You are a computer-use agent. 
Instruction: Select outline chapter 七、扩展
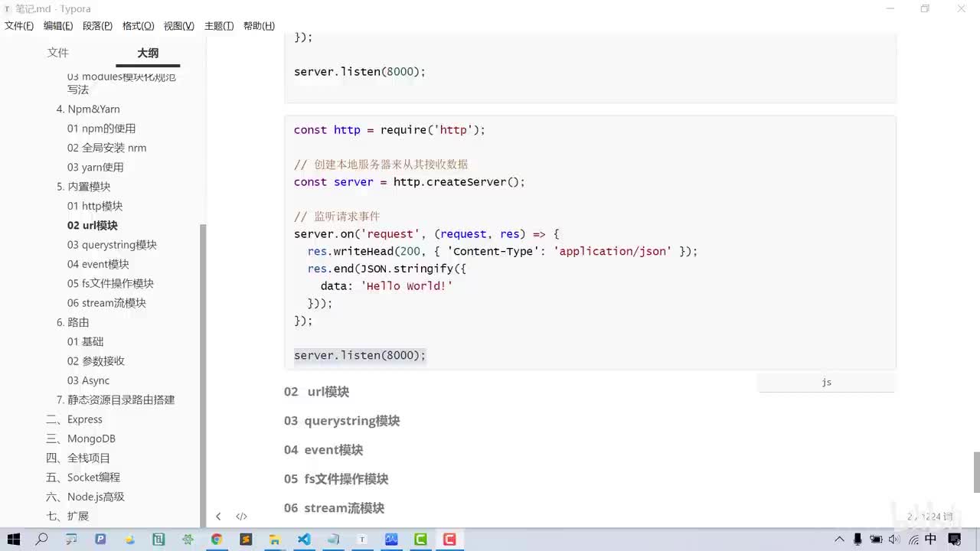pos(67,516)
